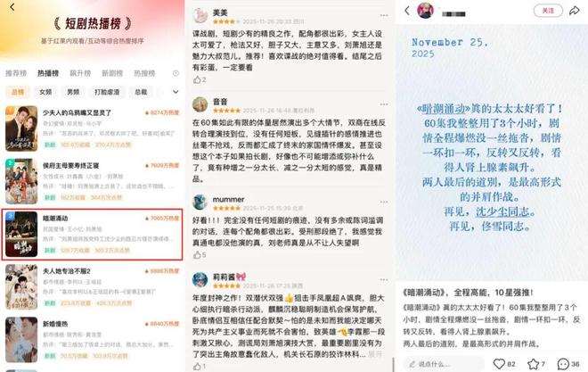Switch to the 新剧榜 tab
This screenshot has width=588, height=372.
coord(112,73)
